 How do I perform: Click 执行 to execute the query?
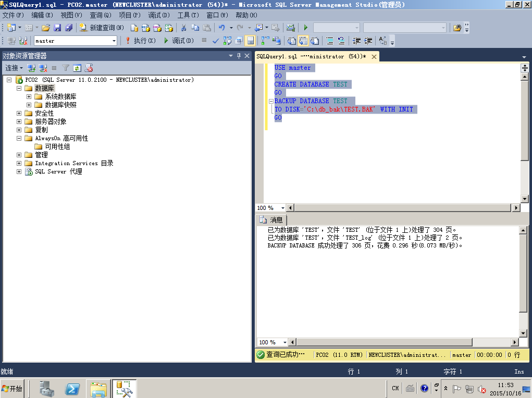click(x=140, y=41)
